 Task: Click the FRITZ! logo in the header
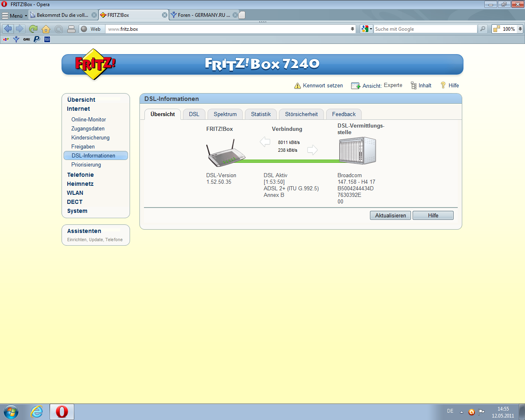point(95,64)
